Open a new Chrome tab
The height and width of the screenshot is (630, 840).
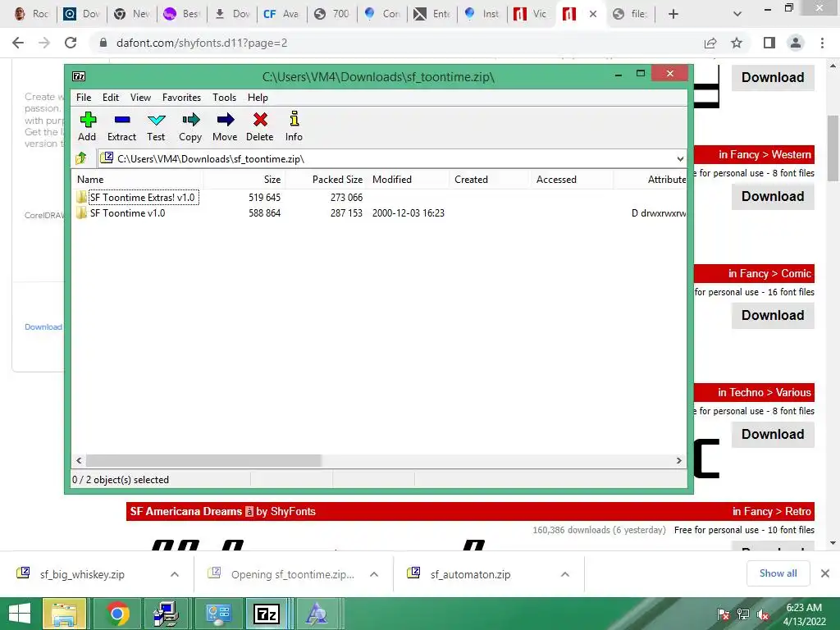[x=673, y=14]
